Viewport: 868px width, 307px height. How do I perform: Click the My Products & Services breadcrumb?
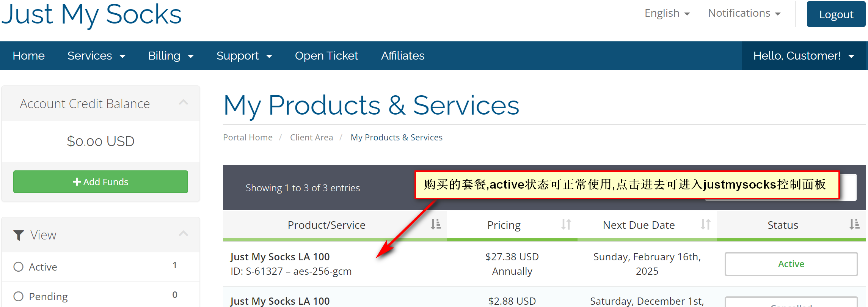coord(396,137)
